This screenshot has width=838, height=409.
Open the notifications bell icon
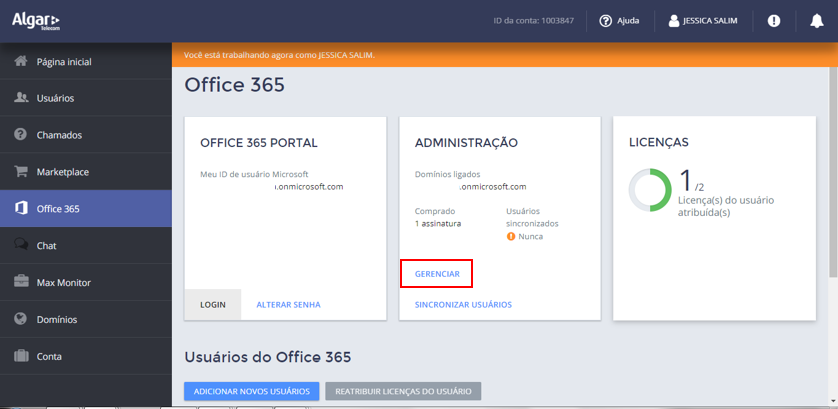tap(816, 21)
